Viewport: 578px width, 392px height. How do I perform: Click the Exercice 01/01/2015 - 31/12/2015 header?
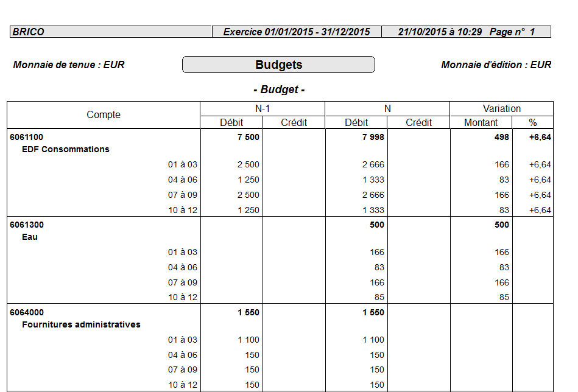coord(297,32)
